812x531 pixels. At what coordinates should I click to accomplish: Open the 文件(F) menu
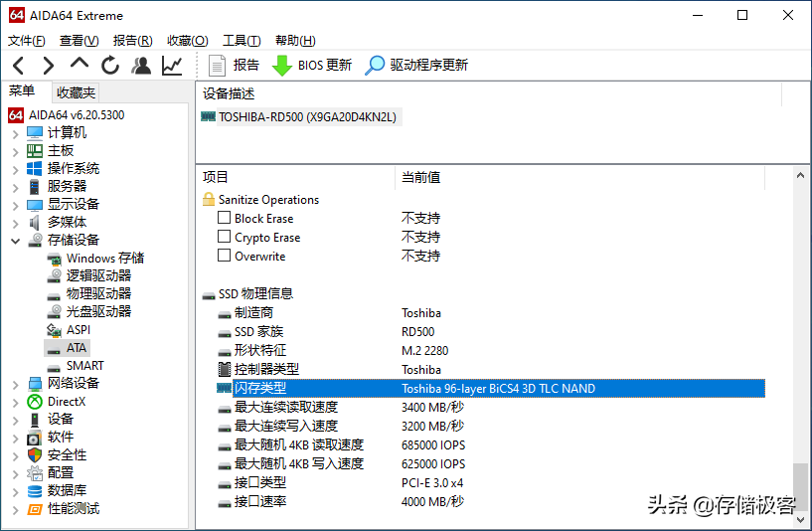[27, 41]
